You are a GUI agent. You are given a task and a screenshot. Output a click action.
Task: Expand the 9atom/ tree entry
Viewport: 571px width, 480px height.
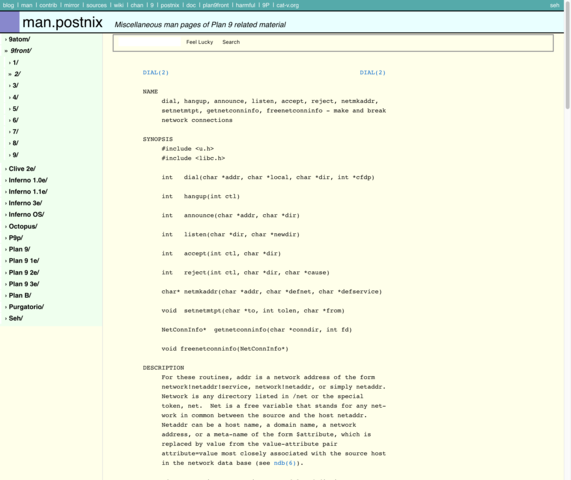click(x=19, y=39)
